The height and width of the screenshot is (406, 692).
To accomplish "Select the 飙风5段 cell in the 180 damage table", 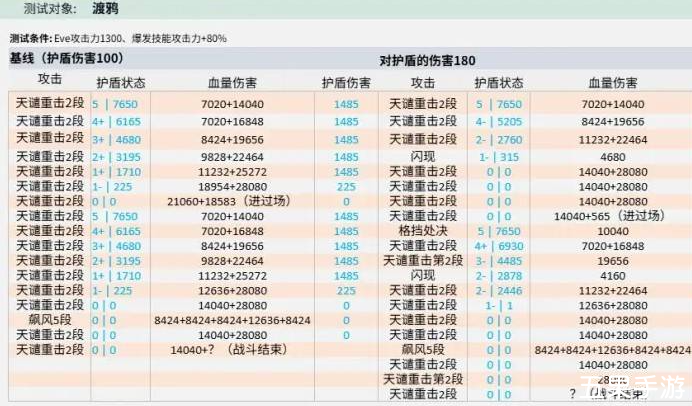I will point(423,350).
